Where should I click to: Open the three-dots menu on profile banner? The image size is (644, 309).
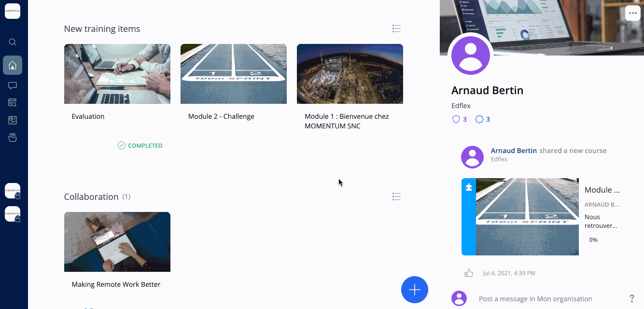pos(633,13)
